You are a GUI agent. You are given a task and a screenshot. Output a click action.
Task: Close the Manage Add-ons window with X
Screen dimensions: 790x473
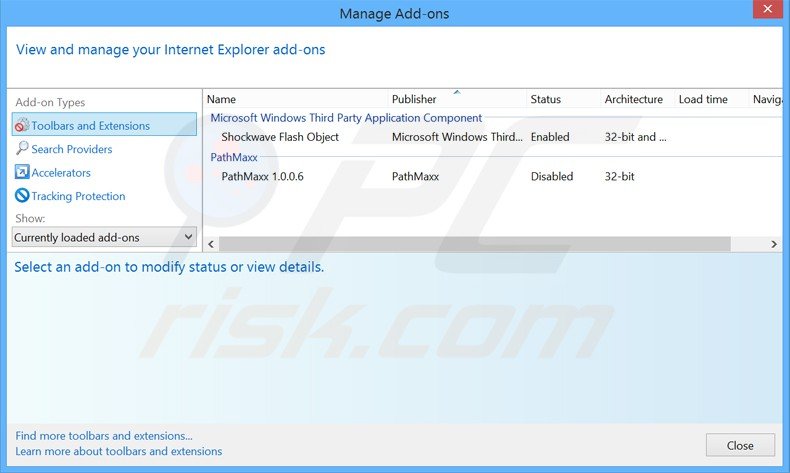pyautogui.click(x=767, y=9)
